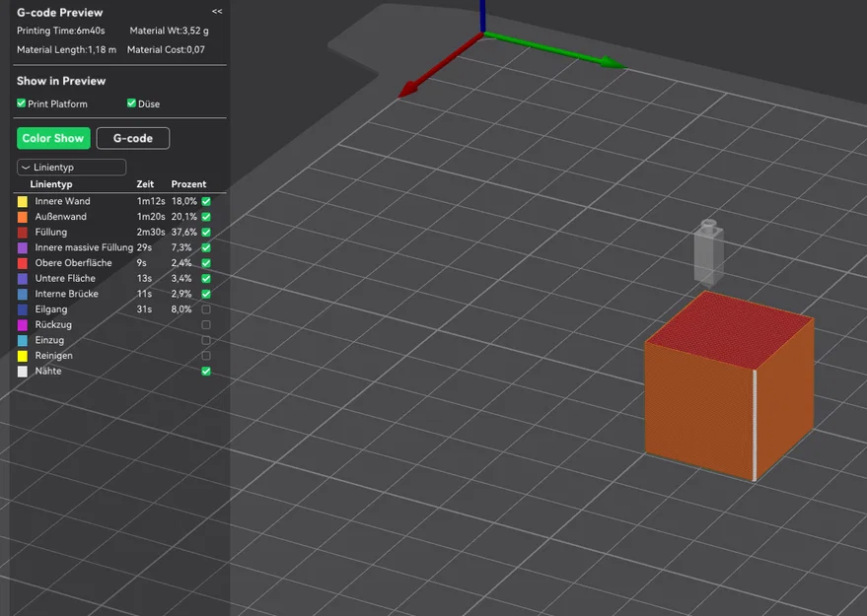Image resolution: width=867 pixels, height=616 pixels.
Task: Disable the Nähte visibility checkbox
Action: [x=206, y=372]
